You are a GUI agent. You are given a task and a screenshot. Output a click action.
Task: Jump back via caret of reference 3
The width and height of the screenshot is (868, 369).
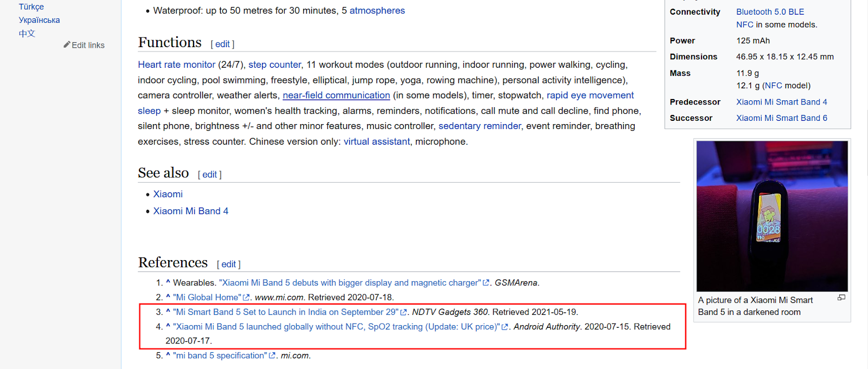(x=168, y=311)
